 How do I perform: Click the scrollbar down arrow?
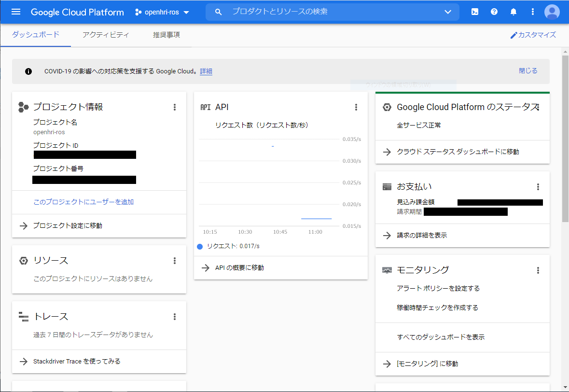(565, 387)
